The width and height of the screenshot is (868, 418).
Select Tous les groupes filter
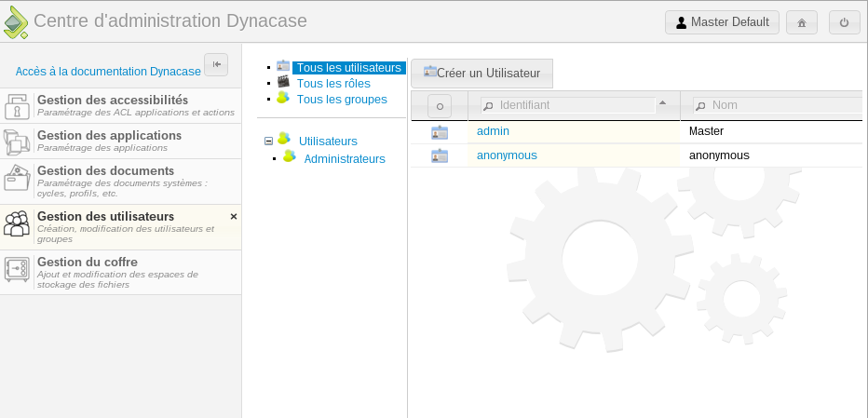(x=342, y=100)
